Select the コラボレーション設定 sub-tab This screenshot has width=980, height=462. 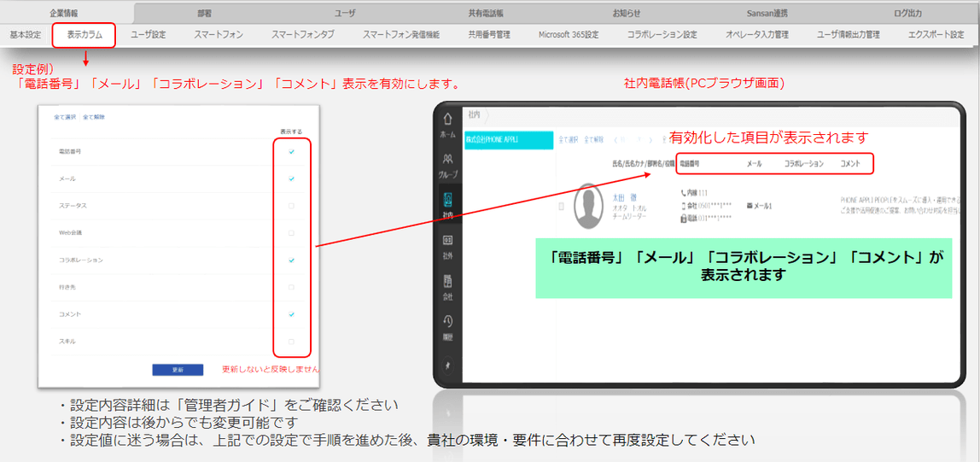coord(662,35)
